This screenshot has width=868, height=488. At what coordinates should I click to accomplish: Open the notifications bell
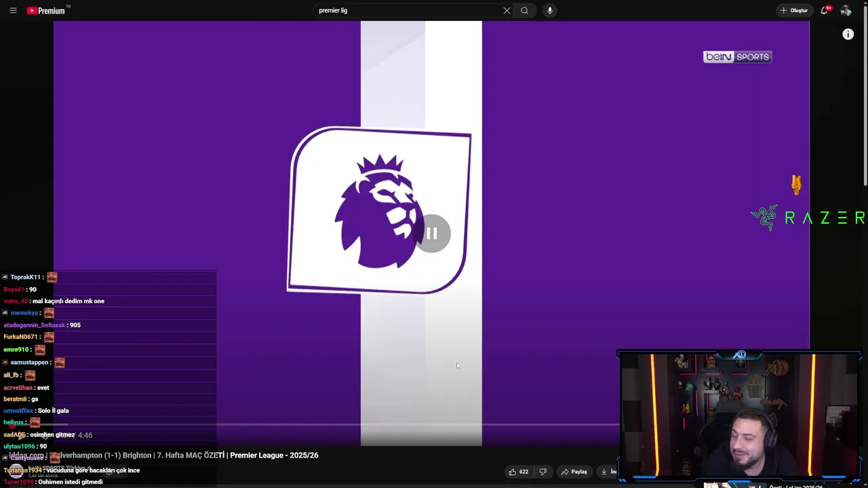825,10
